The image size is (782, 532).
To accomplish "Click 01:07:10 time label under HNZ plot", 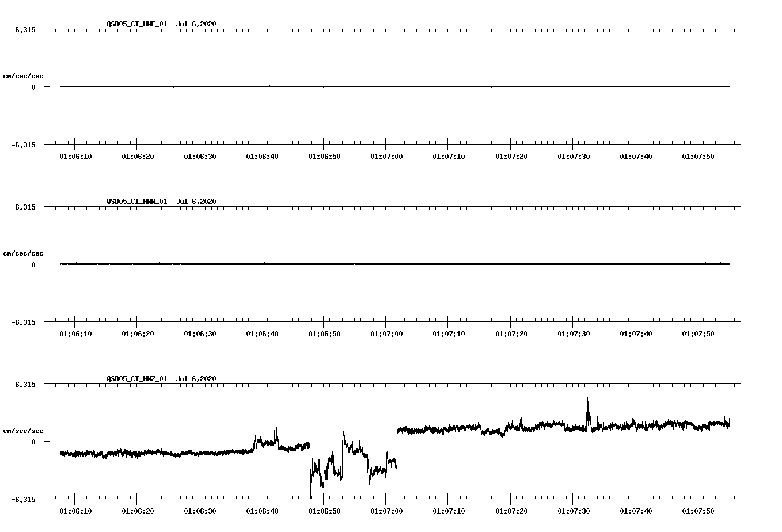I will [449, 511].
